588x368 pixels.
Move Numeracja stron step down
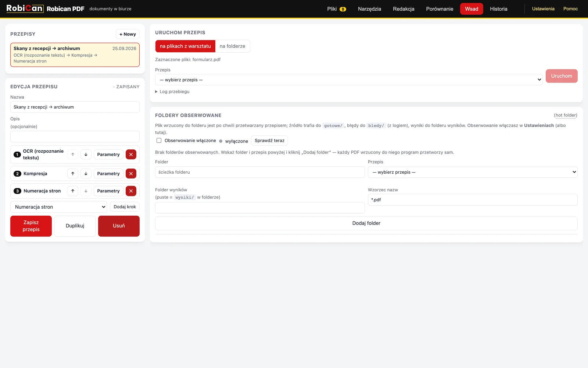tap(86, 191)
